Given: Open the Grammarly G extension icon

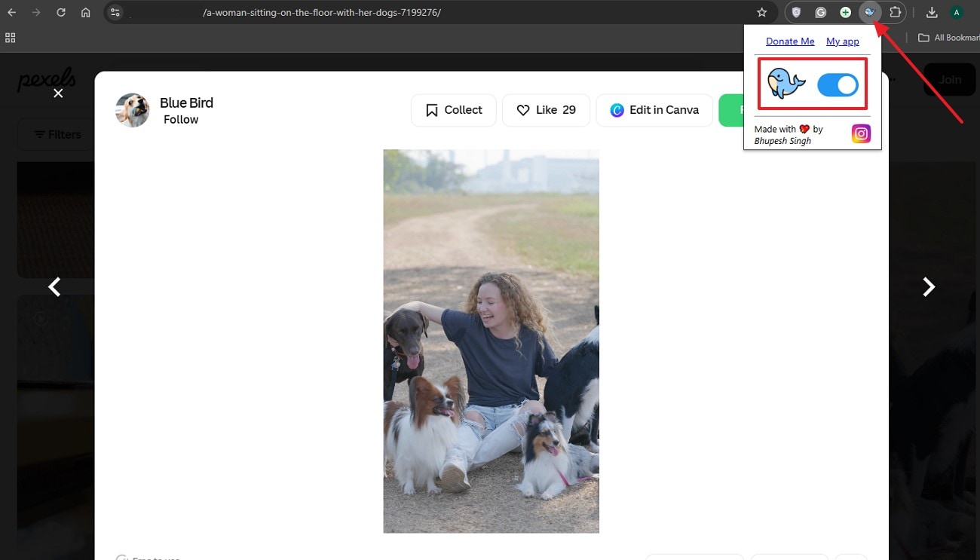Looking at the screenshot, I should click(821, 13).
